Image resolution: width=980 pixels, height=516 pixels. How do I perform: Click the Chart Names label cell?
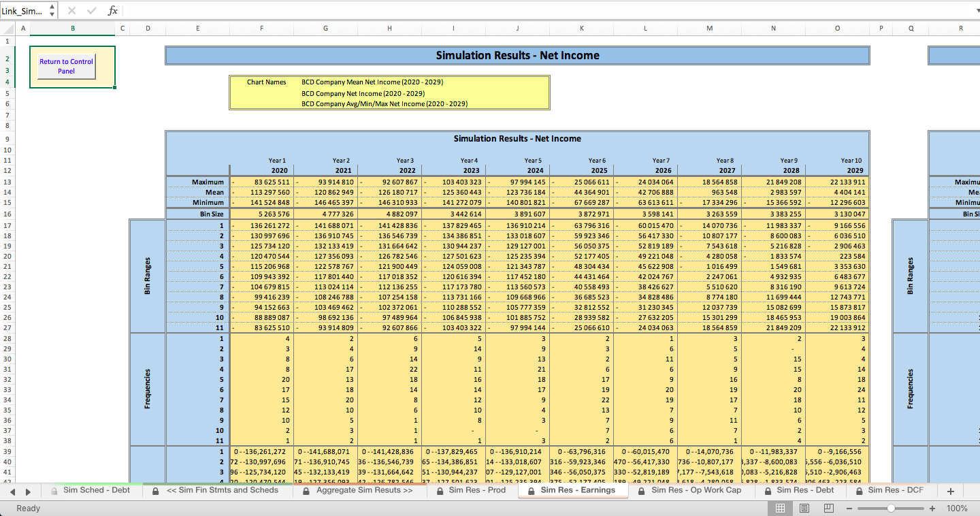(266, 82)
